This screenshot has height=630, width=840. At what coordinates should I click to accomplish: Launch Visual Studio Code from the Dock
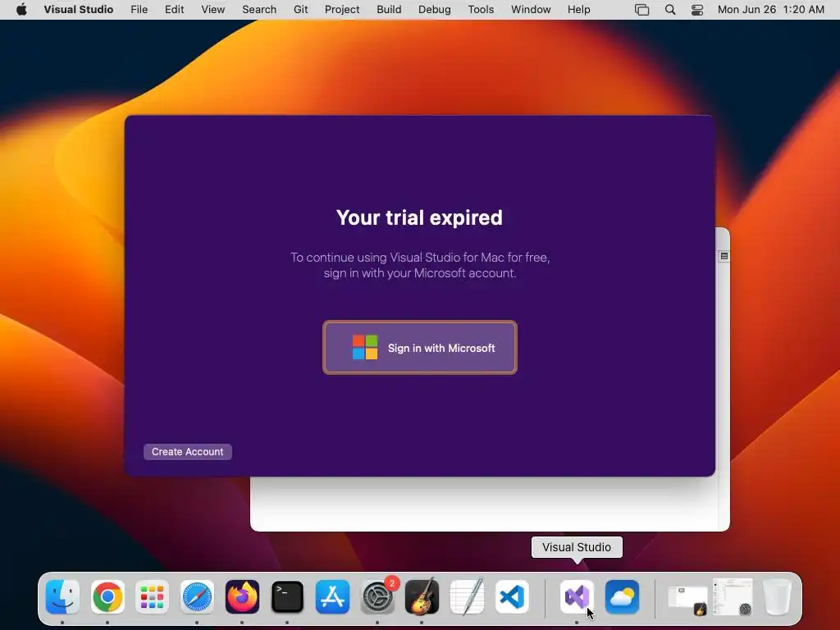512,597
